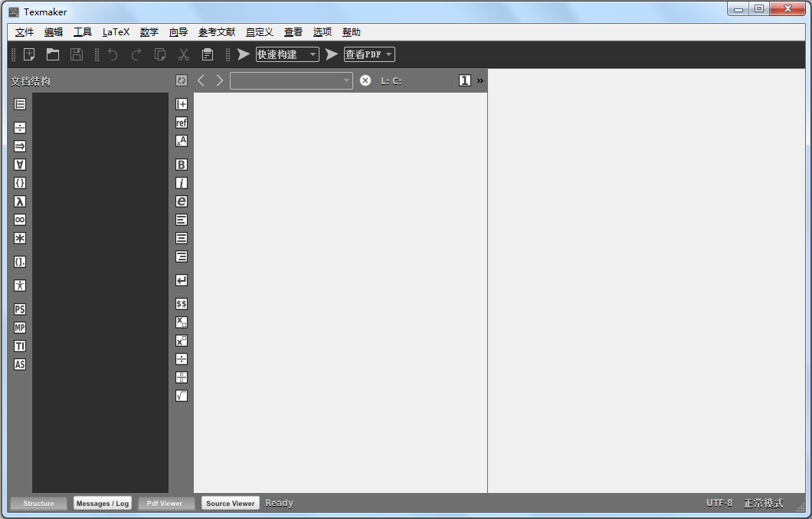Apply bold formatting with the B icon
Viewport: 812px width, 519px height.
tap(181, 164)
